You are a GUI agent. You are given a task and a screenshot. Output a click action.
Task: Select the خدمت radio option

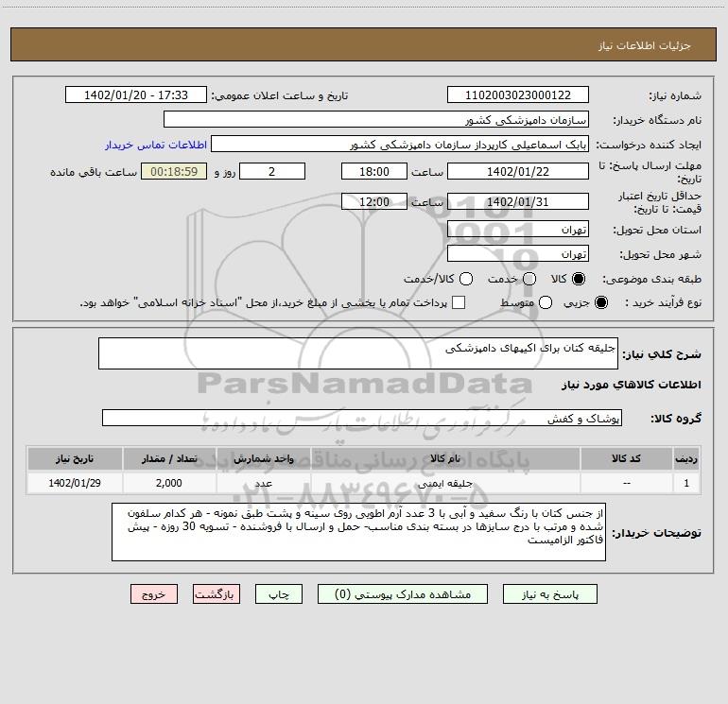(529, 279)
